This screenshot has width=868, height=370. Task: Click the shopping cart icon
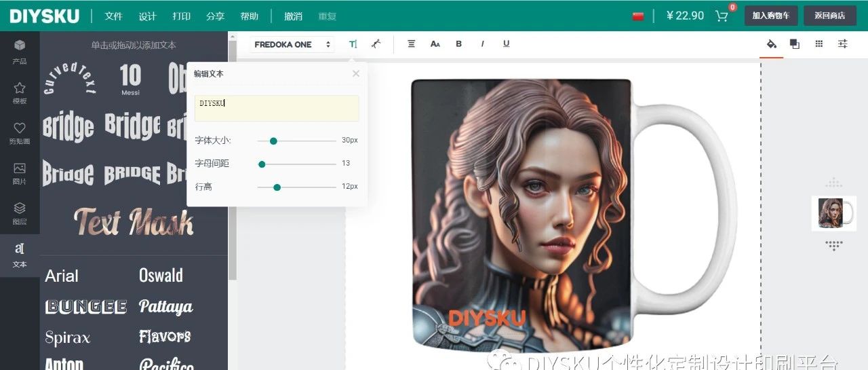point(722,16)
